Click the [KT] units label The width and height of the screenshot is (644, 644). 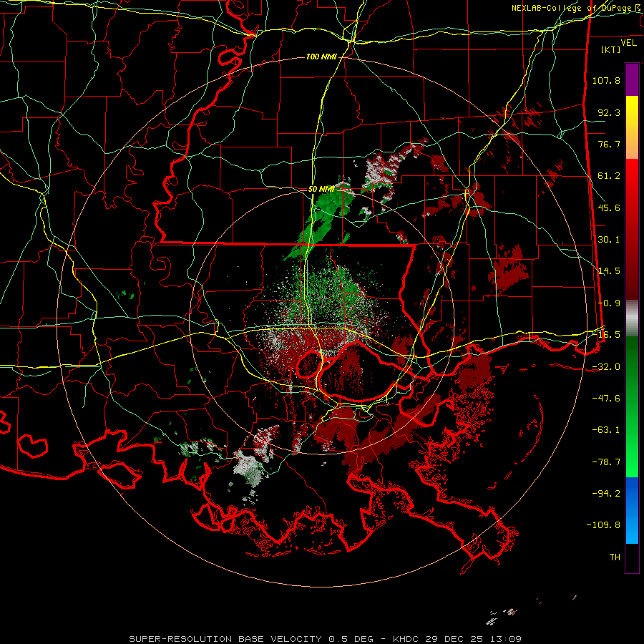click(x=611, y=49)
